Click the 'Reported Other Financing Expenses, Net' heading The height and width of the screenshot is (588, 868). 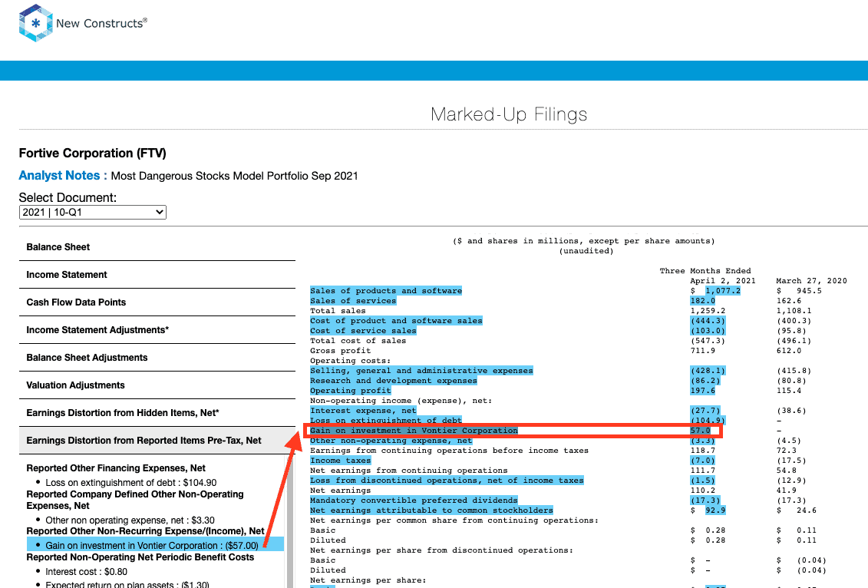pyautogui.click(x=116, y=468)
